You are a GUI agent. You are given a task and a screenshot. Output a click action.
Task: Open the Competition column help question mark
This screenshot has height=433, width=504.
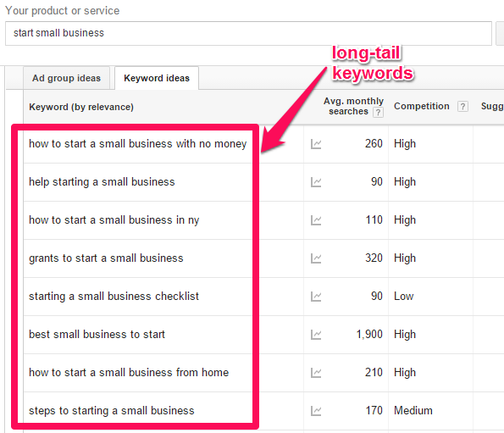(x=462, y=107)
